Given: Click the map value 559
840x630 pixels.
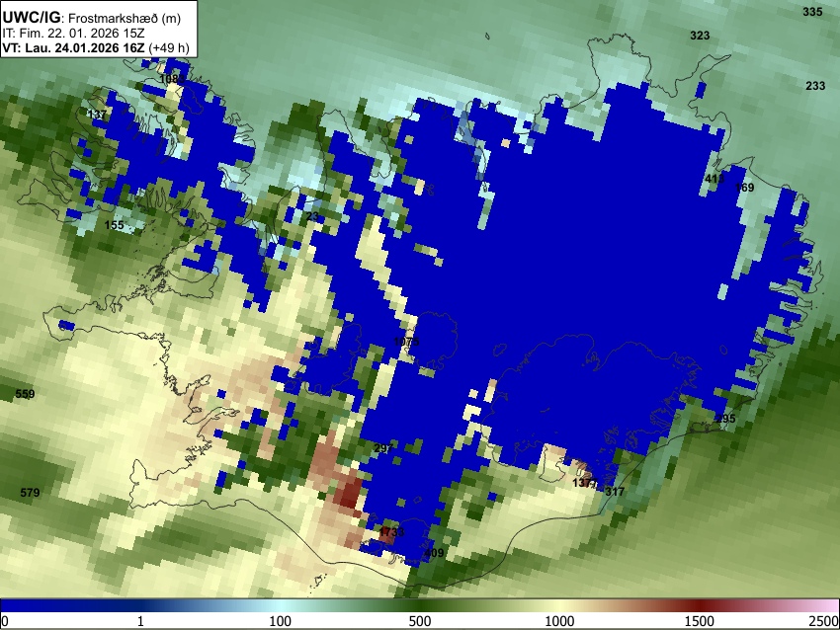Looking at the screenshot, I should [25, 394].
